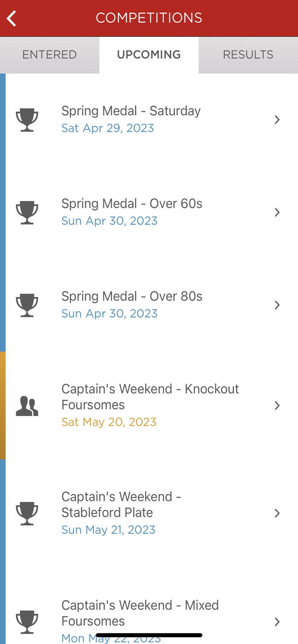Open chevron for Spring Medal - Over 60s
Image resolution: width=298 pixels, height=644 pixels.
277,213
